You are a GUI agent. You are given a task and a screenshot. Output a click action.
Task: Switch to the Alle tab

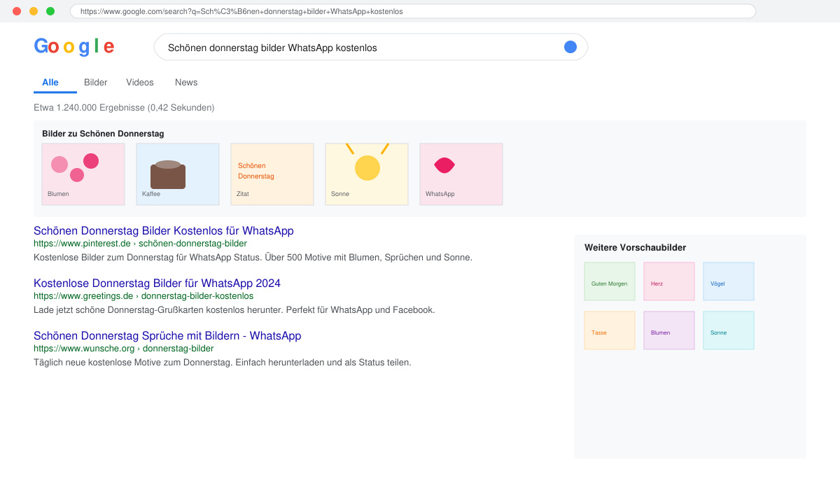[x=50, y=83]
